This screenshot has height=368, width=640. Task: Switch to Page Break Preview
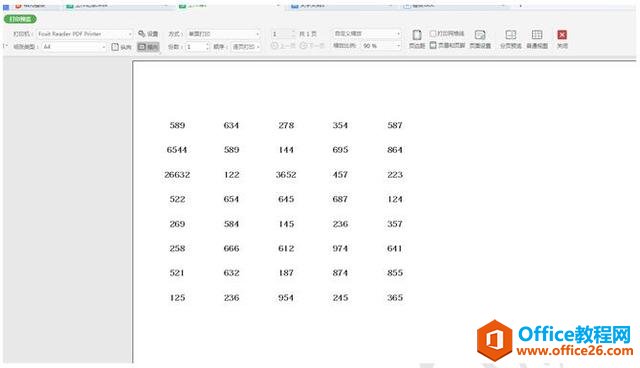[x=511, y=39]
